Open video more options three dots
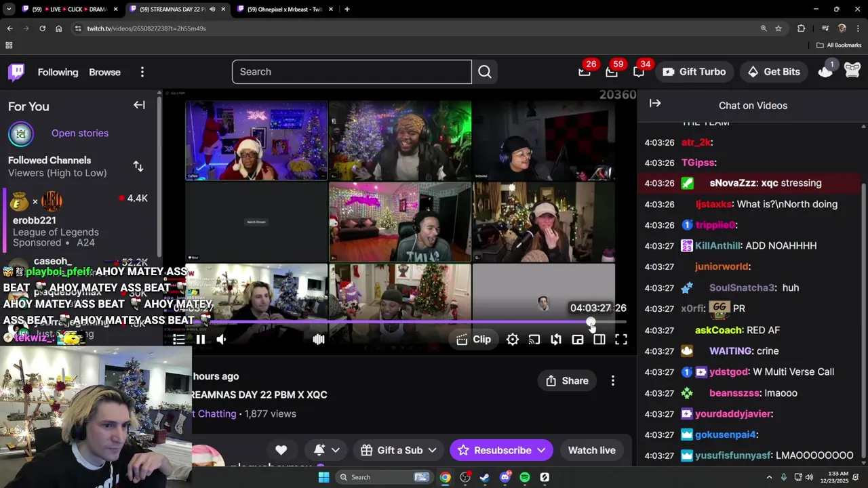868x488 pixels. coord(613,381)
